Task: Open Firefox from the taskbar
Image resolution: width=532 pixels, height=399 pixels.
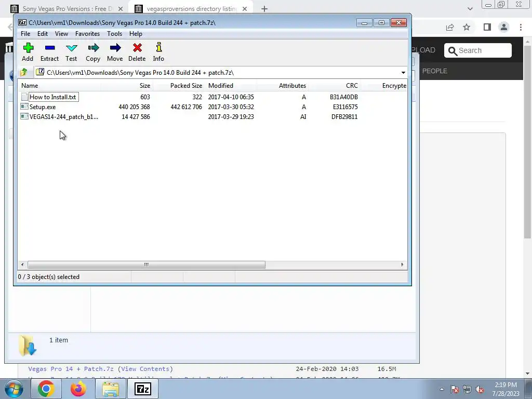Action: click(x=78, y=389)
